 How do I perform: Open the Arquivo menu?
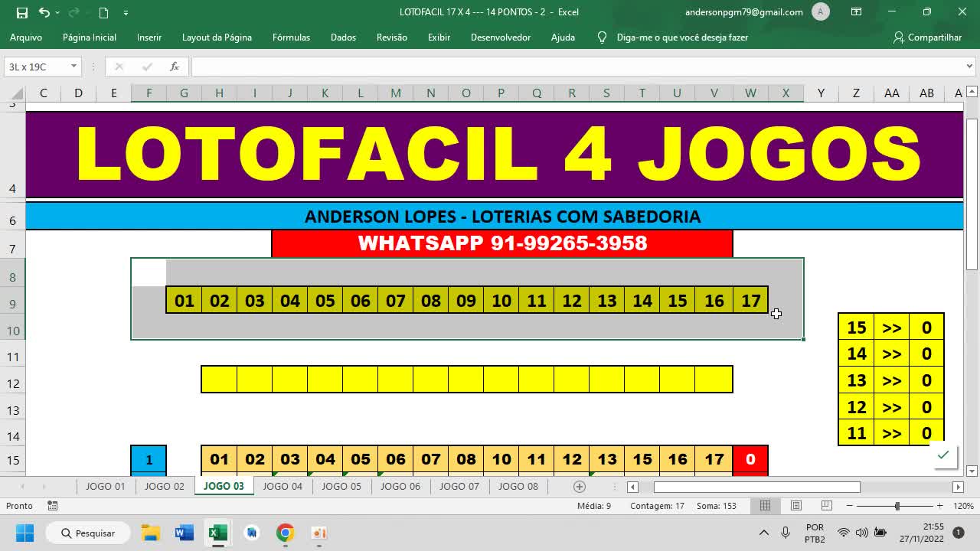tap(26, 37)
